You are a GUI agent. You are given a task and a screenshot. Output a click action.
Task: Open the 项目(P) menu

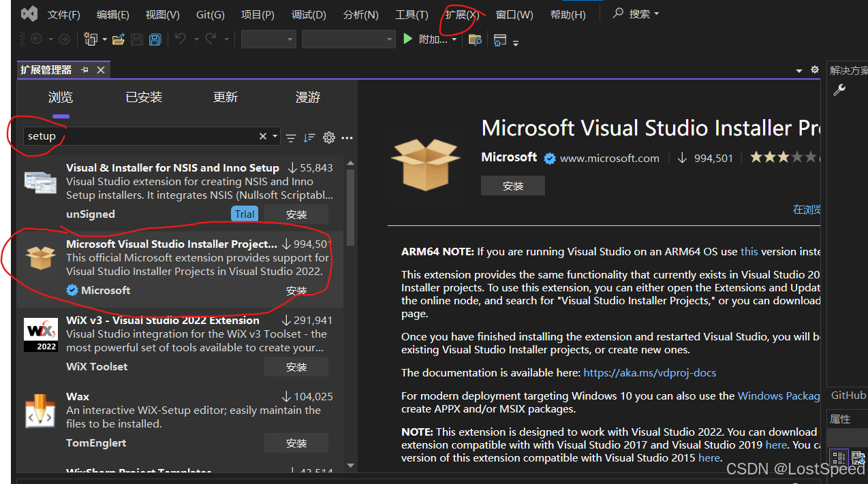coord(258,14)
